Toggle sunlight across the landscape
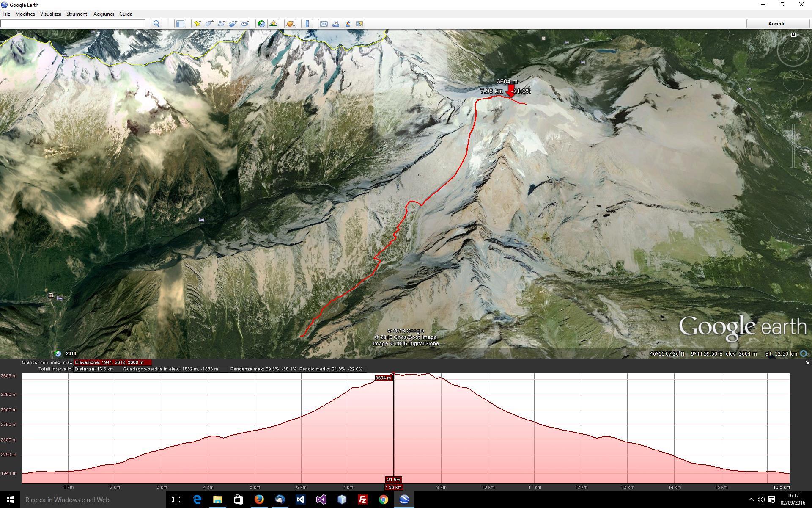The image size is (812, 508). click(x=273, y=24)
